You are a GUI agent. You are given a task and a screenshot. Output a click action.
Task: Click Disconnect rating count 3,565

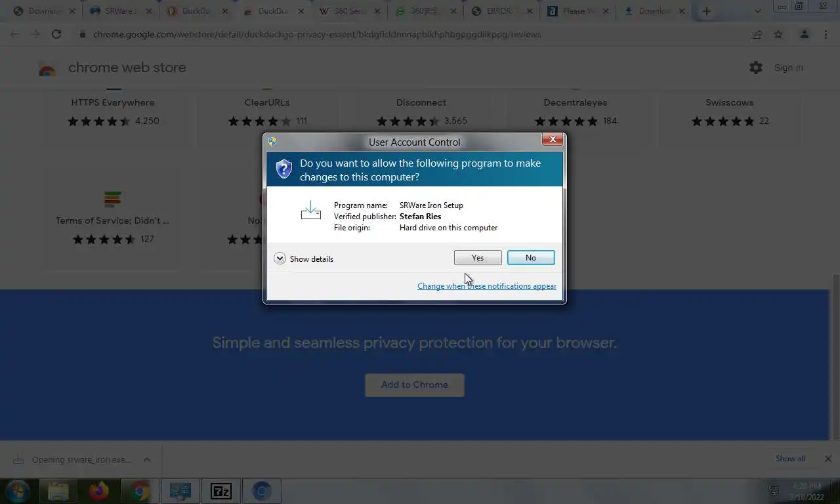455,121
